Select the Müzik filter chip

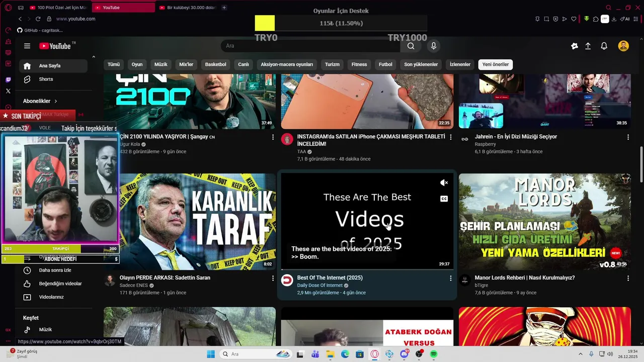[161, 64]
